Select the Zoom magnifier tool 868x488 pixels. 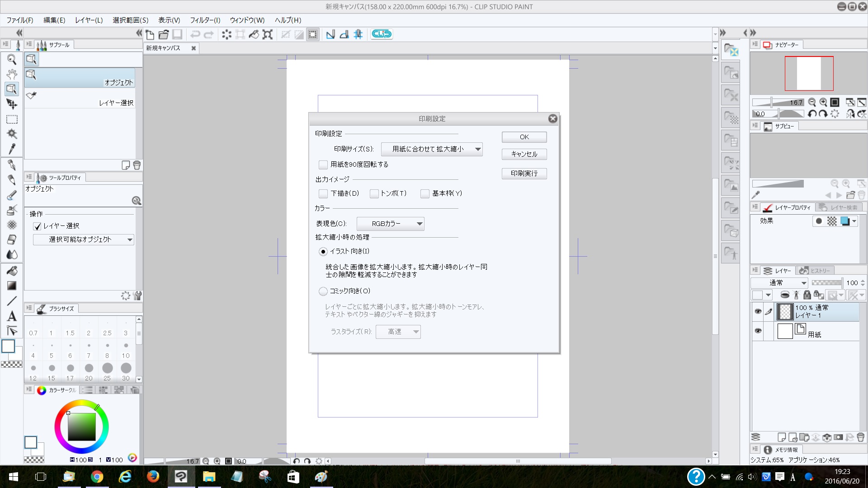coord(12,59)
